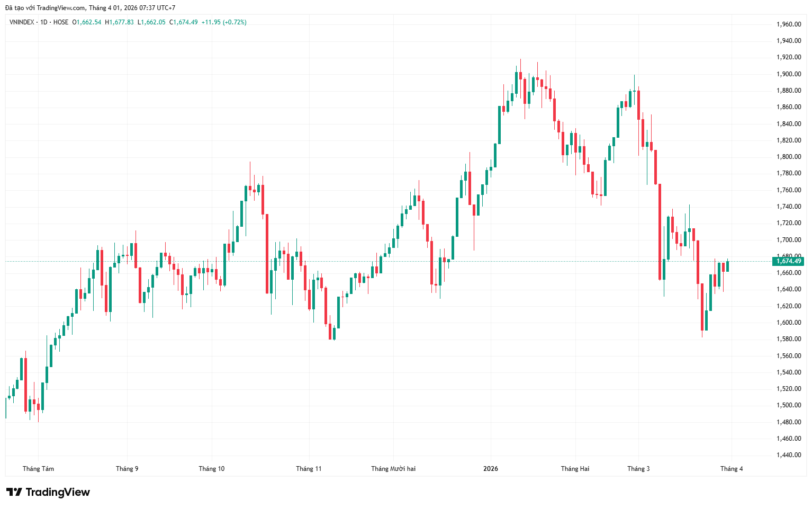This screenshot has height=508, width=812.
Task: Click the Tháng 3 time axis label
Action: point(638,469)
